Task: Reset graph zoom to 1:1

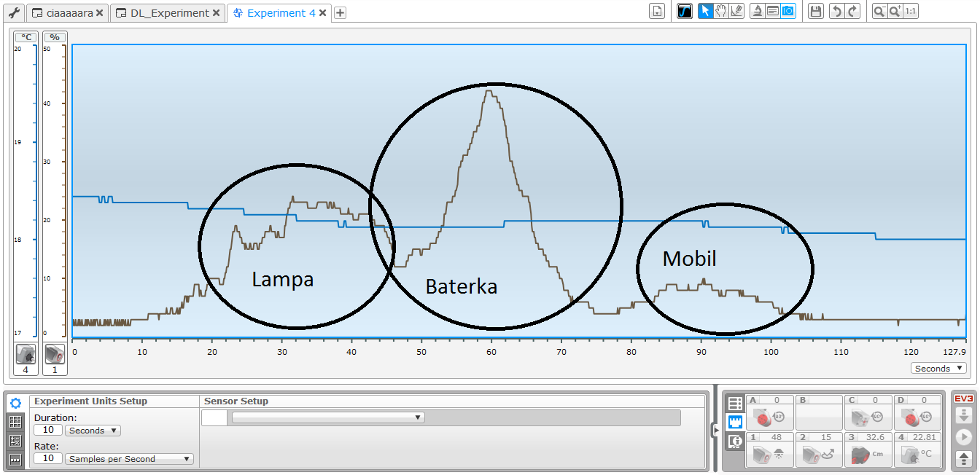Action: pos(911,11)
